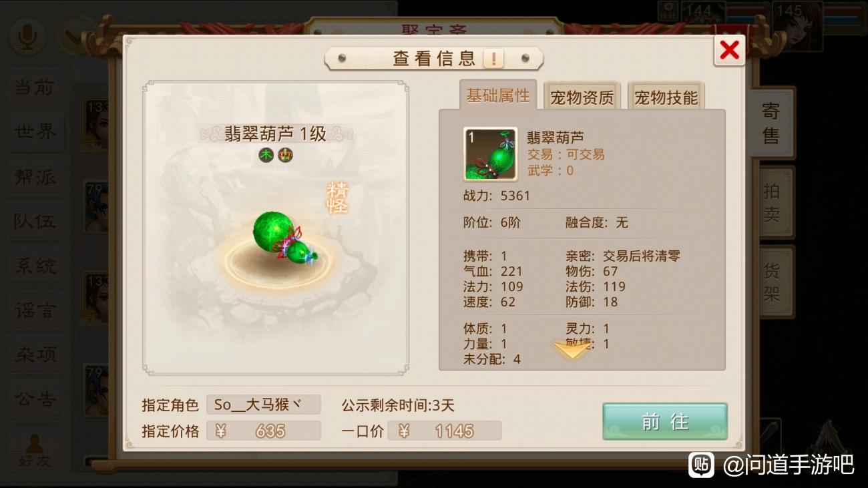Tap the microphone voice chat icon

27,37
